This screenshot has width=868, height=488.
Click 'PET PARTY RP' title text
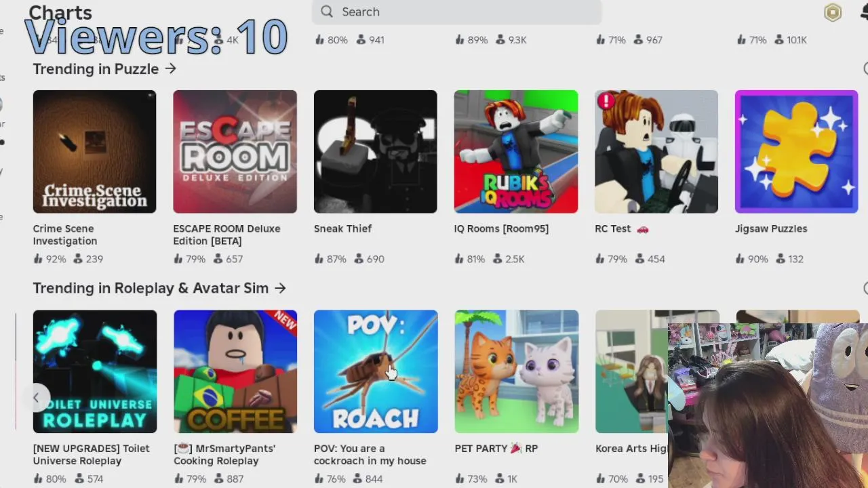click(x=496, y=448)
